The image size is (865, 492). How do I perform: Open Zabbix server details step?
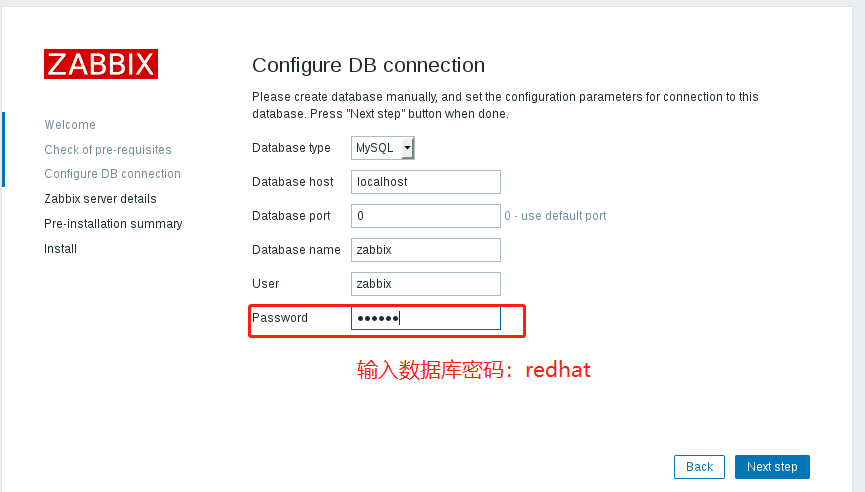coord(100,199)
